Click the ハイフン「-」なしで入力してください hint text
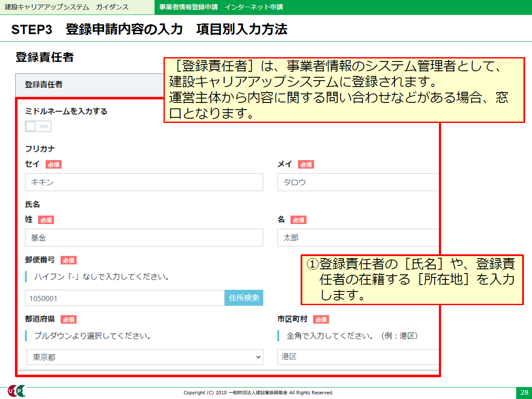Viewport: 532px width, 399px height. (x=102, y=277)
